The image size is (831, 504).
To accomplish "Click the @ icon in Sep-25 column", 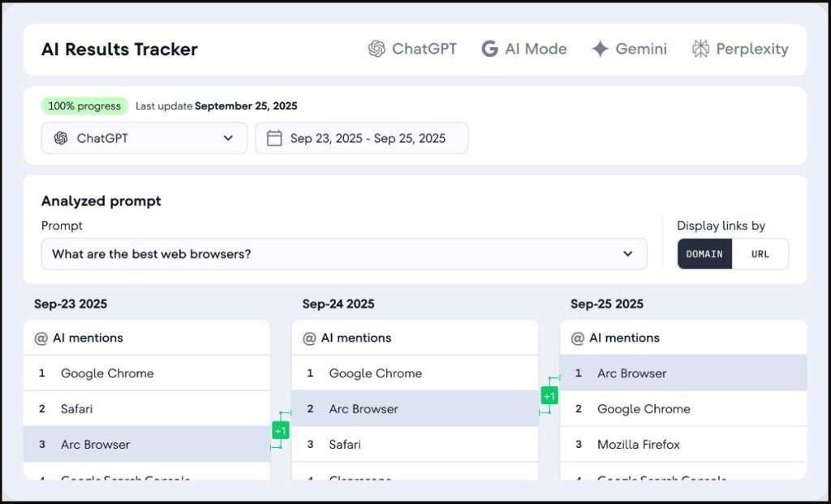I will coord(578,338).
